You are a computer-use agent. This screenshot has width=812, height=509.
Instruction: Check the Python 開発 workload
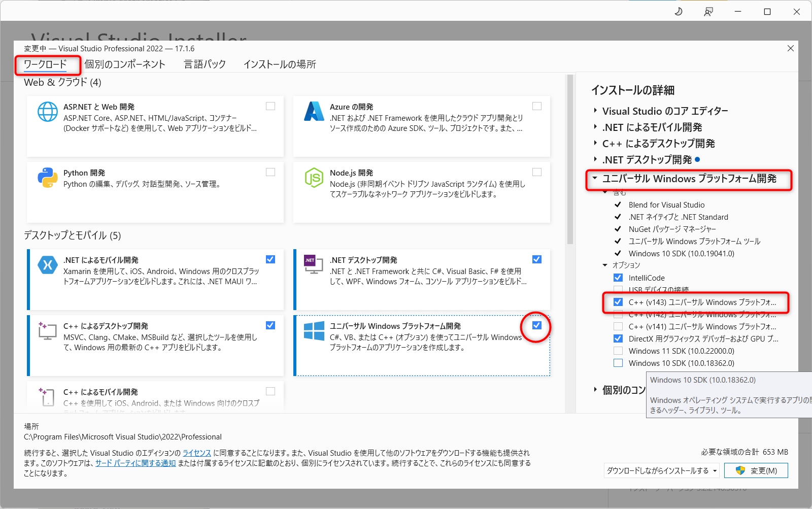tap(270, 172)
